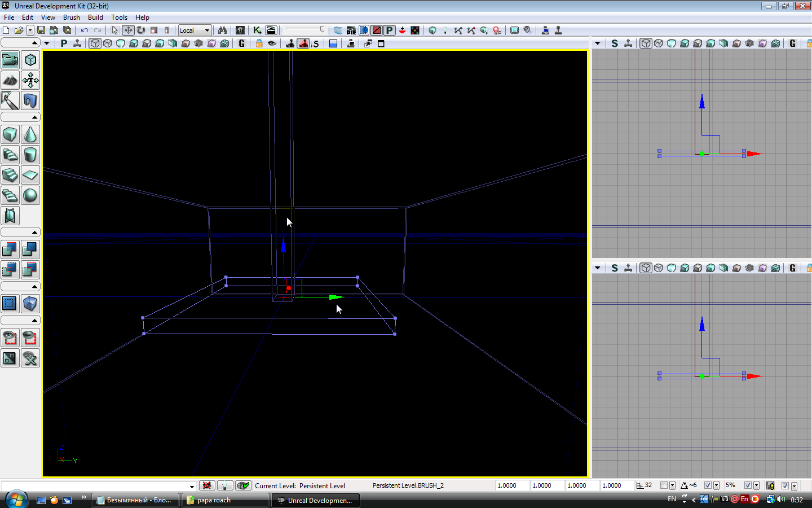Click the Save level disk icon
Viewport: 812px width, 508px height.
tap(41, 30)
